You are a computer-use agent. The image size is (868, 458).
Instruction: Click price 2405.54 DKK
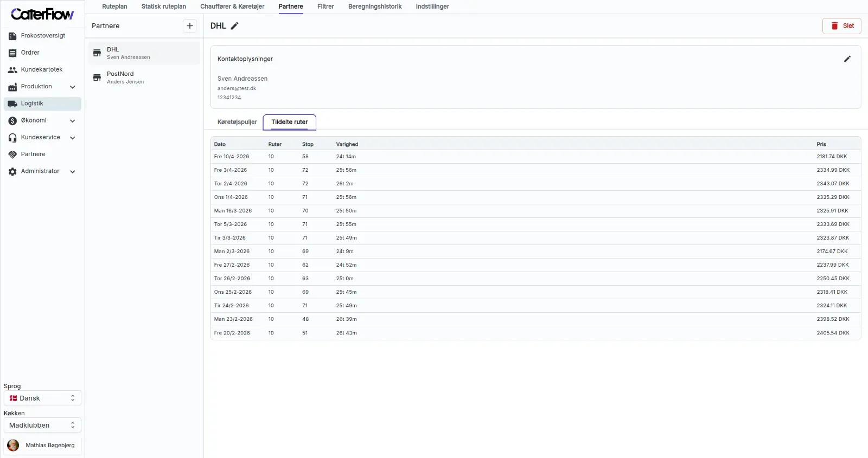833,333
